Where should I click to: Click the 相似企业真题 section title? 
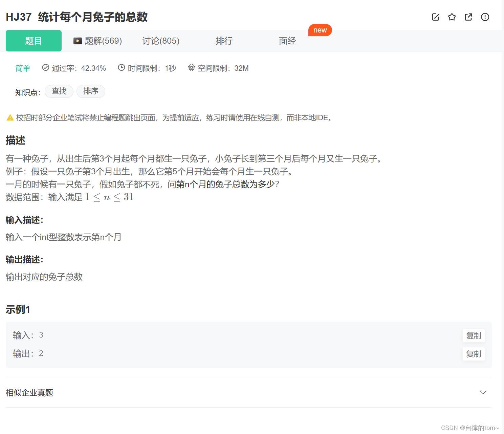29,393
